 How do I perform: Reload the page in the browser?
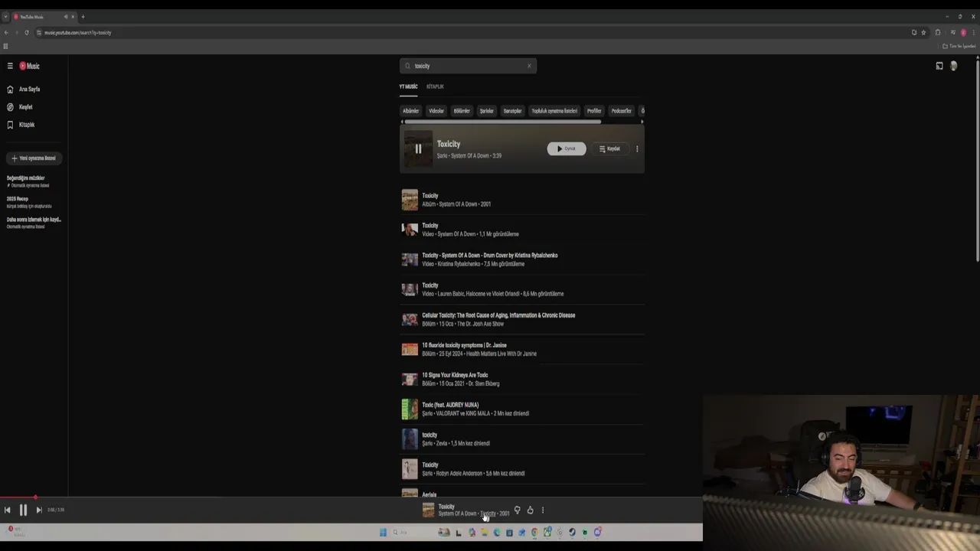pyautogui.click(x=27, y=32)
